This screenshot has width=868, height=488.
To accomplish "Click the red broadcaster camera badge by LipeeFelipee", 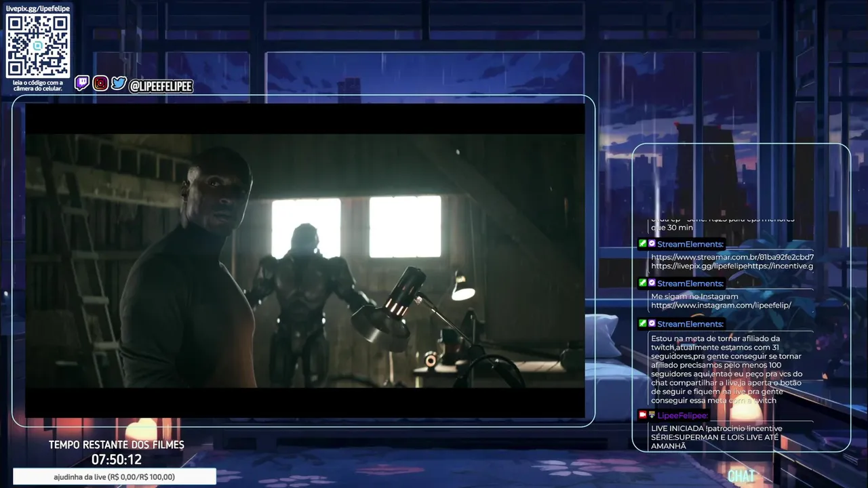I will pyautogui.click(x=642, y=415).
